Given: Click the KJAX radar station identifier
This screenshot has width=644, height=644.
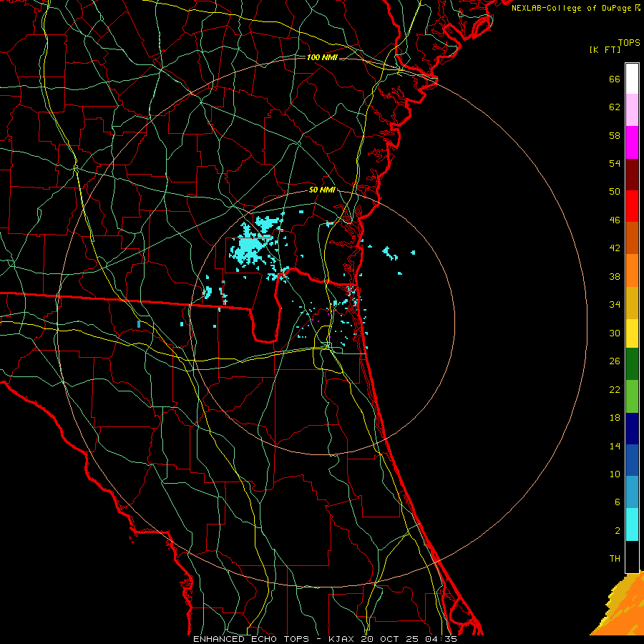Looking at the screenshot, I should (343, 639).
